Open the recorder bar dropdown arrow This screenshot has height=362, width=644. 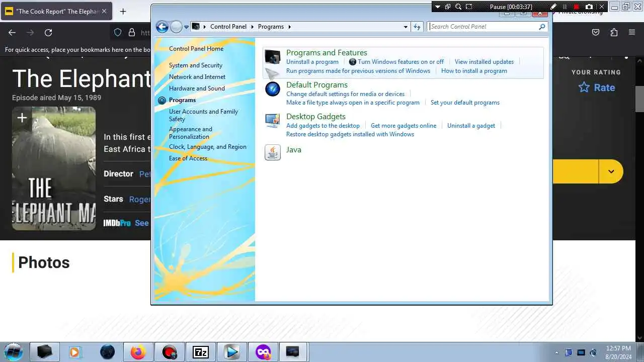coord(437,7)
